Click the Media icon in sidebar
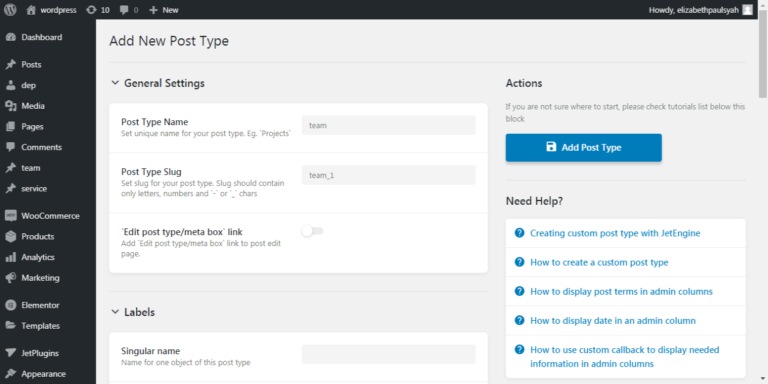 click(10, 106)
